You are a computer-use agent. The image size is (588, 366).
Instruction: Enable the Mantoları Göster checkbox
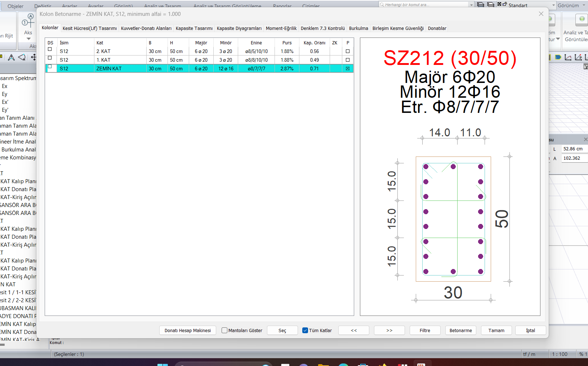tap(224, 330)
